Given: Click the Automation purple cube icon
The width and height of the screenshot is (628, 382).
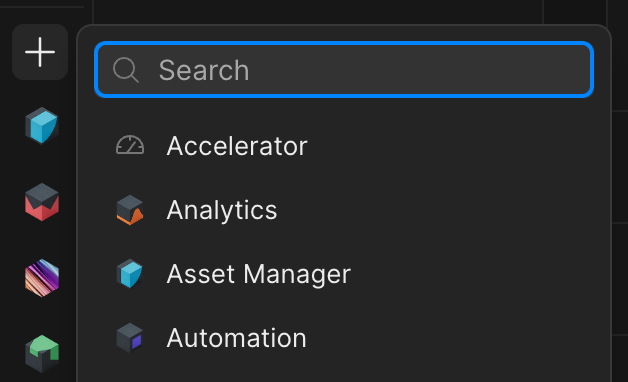Looking at the screenshot, I should pyautogui.click(x=130, y=338).
